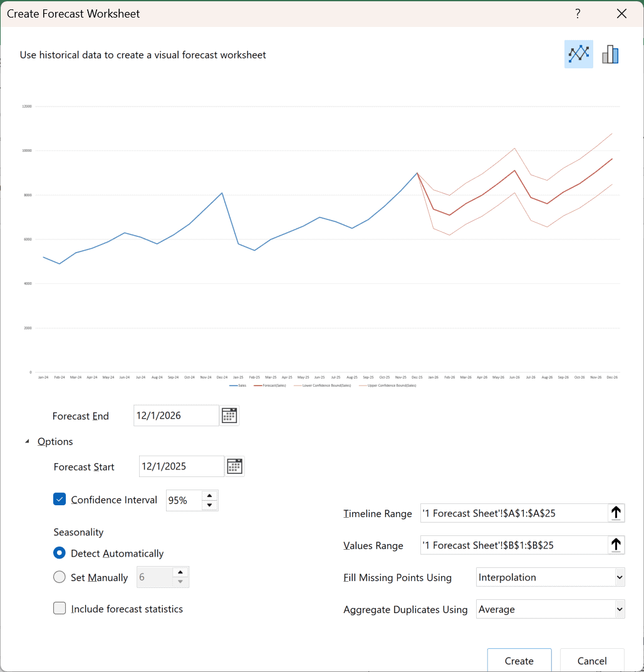Screen dimensions: 644x672
Task: Decrease the Confidence Interval spinner down arrow
Action: (209, 505)
